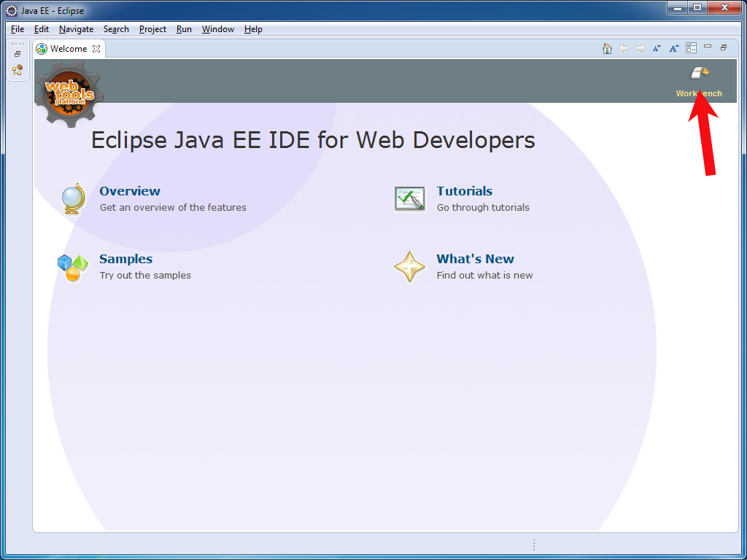Click Eclipse icon in title bar
Viewport: 747px width, 560px height.
pyautogui.click(x=11, y=10)
